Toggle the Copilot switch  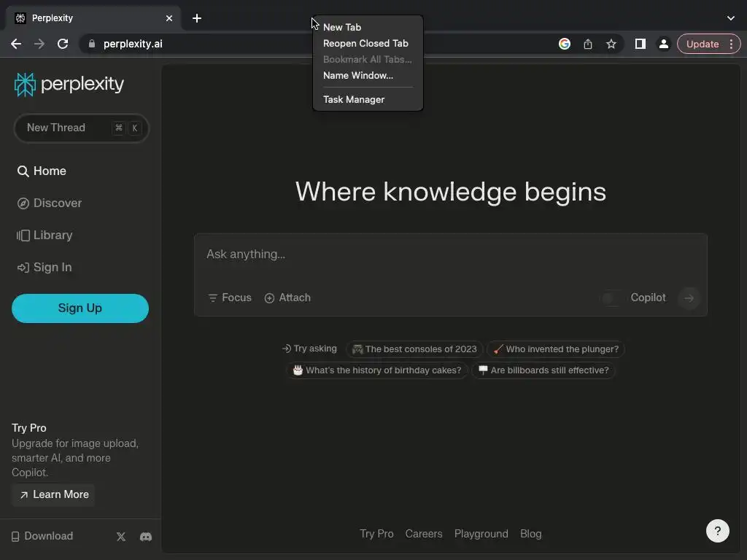(612, 298)
